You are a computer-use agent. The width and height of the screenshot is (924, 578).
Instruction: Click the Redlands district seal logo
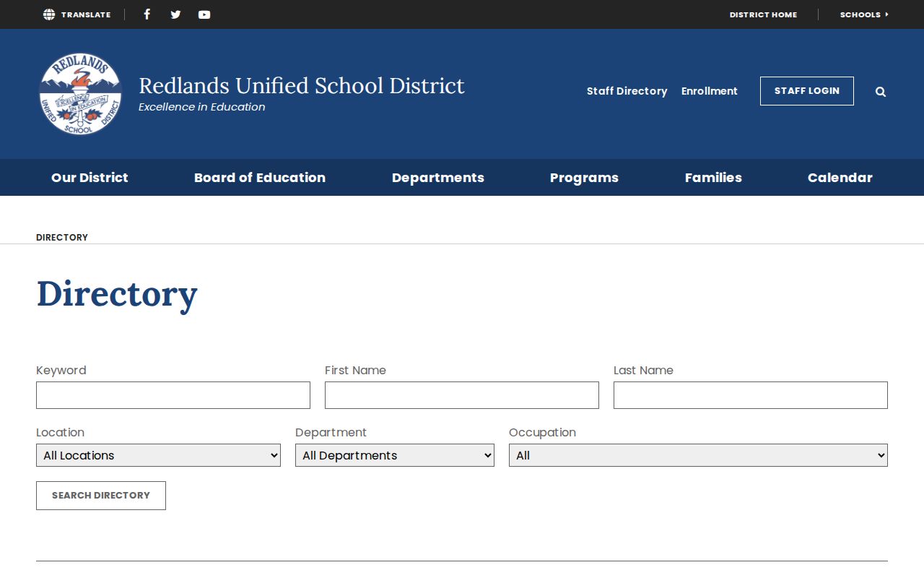(80, 94)
